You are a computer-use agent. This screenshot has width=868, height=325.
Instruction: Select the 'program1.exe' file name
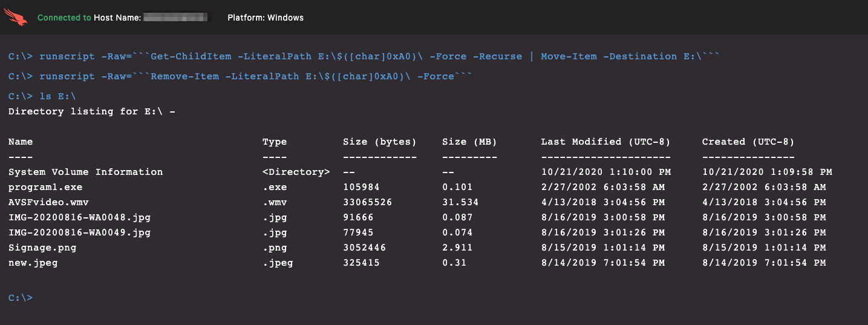(x=45, y=187)
